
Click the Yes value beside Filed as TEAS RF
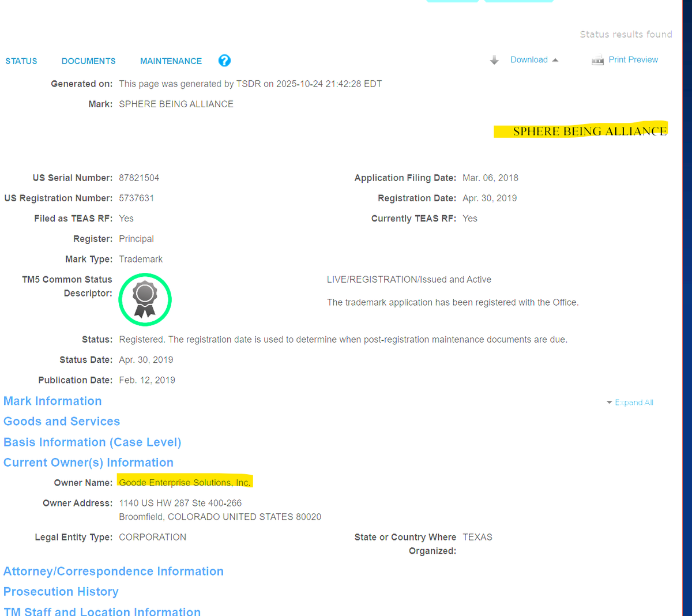(x=126, y=219)
